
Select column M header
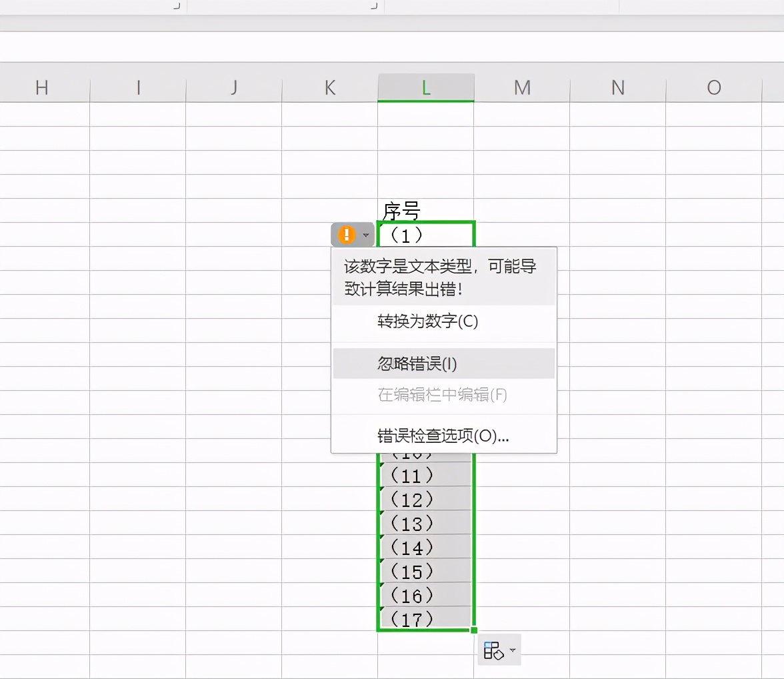522,87
